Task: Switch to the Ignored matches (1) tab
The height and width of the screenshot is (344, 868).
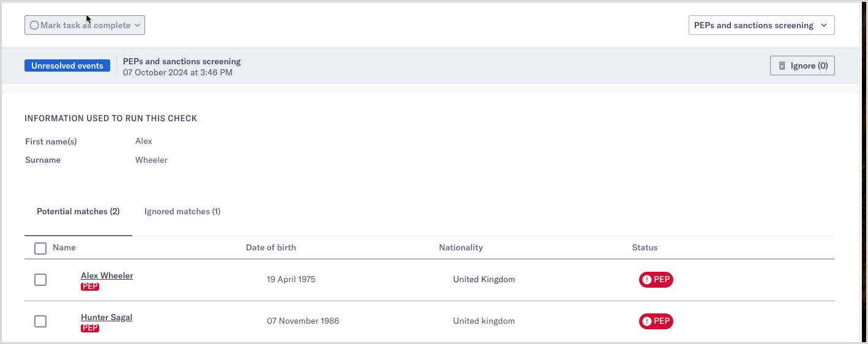Action: click(x=182, y=211)
